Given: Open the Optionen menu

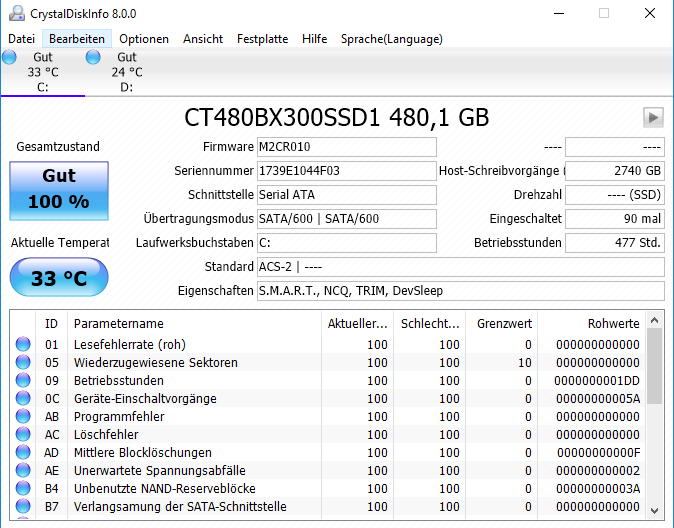Looking at the screenshot, I should [144, 39].
